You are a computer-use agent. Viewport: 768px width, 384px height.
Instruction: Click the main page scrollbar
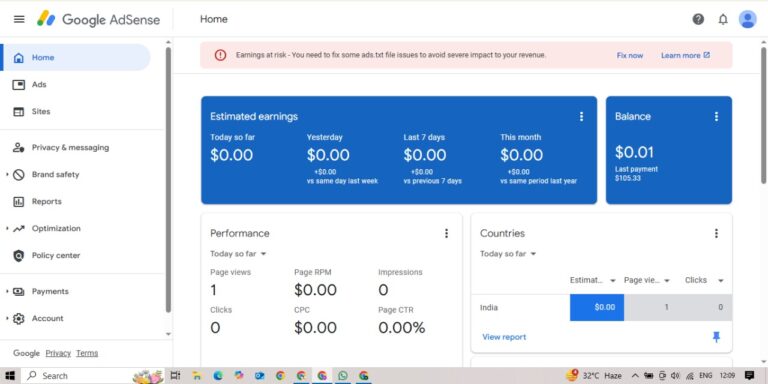[764, 115]
